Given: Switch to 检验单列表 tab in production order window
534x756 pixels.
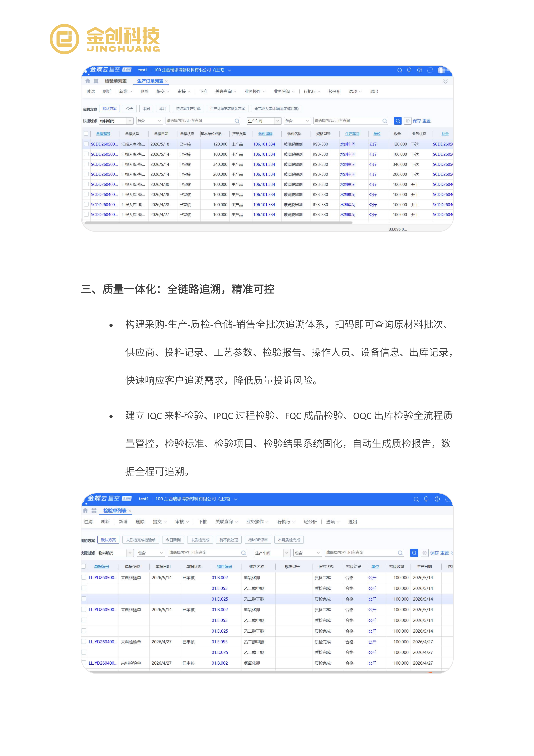Looking at the screenshot, I should click(x=115, y=81).
